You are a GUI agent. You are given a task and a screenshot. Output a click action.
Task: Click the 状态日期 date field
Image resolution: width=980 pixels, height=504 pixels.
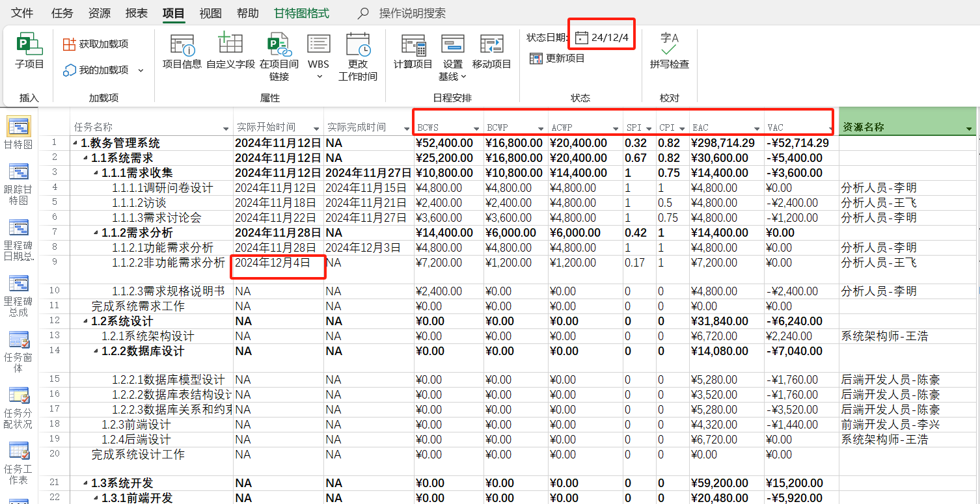tap(603, 38)
